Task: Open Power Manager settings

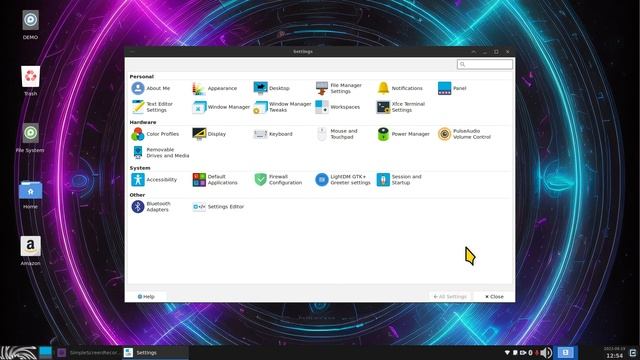Action: point(403,134)
